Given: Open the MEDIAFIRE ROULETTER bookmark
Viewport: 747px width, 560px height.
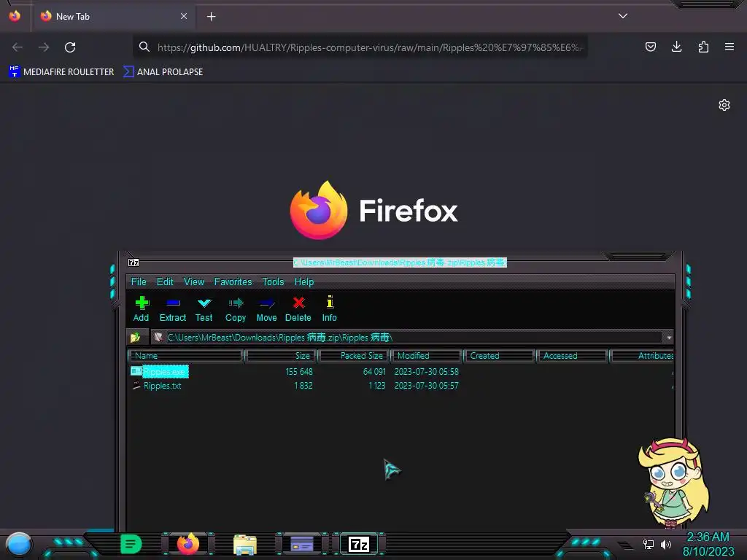Looking at the screenshot, I should pos(61,72).
